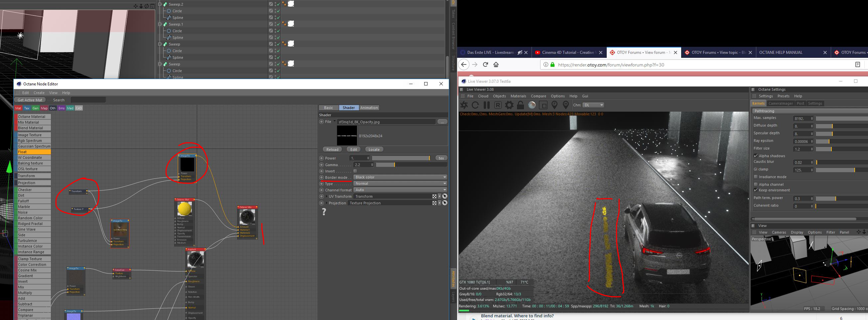Click the checker texture icon on UV Transform row
This screenshot has width=868, height=320.
[x=434, y=196]
